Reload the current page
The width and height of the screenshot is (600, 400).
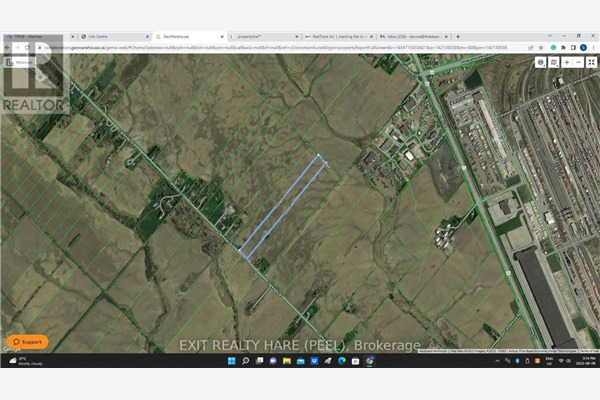click(27, 47)
